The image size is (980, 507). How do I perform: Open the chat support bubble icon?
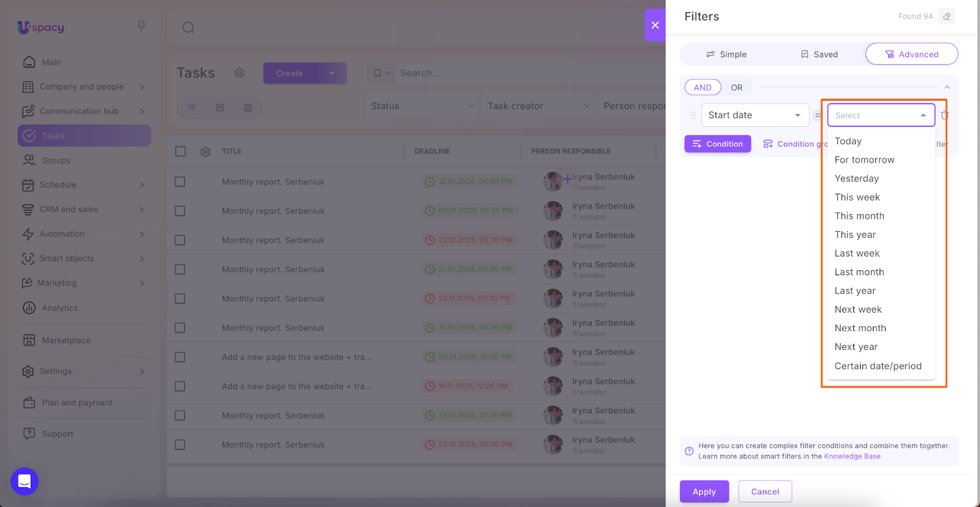(24, 481)
